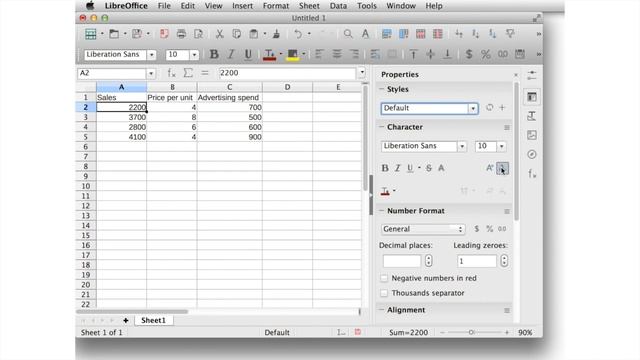The height and width of the screenshot is (360, 640).
Task: Click the Find & Replace magnifier icon
Action: 348,34
